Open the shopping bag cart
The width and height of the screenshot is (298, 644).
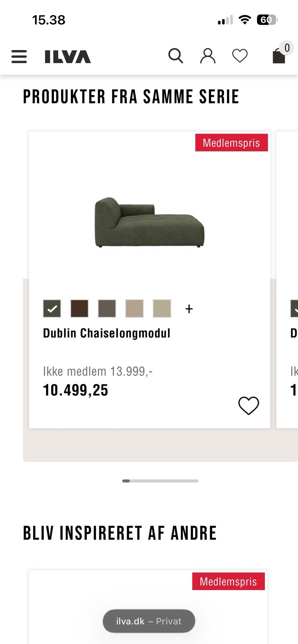(x=278, y=57)
